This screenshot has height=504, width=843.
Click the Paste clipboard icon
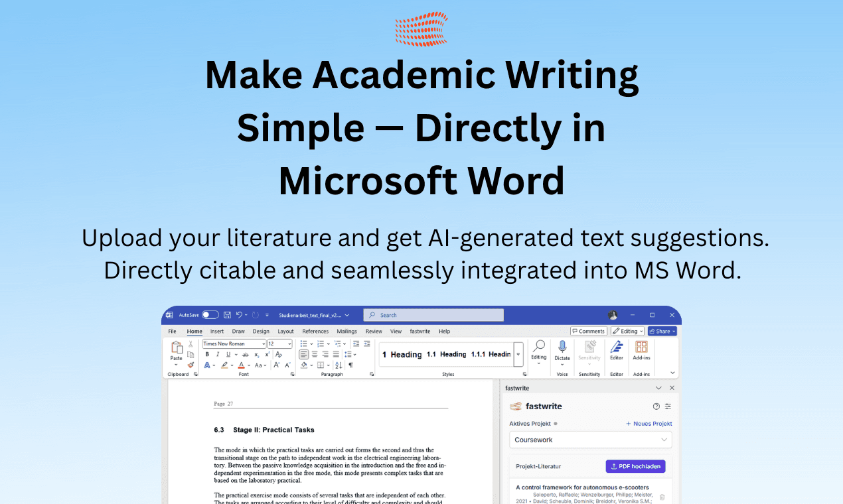click(x=177, y=347)
